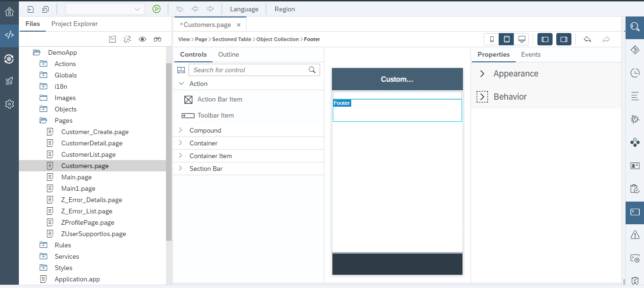This screenshot has height=288, width=644.
Task: Select the phone preview mode
Action: [x=491, y=39]
